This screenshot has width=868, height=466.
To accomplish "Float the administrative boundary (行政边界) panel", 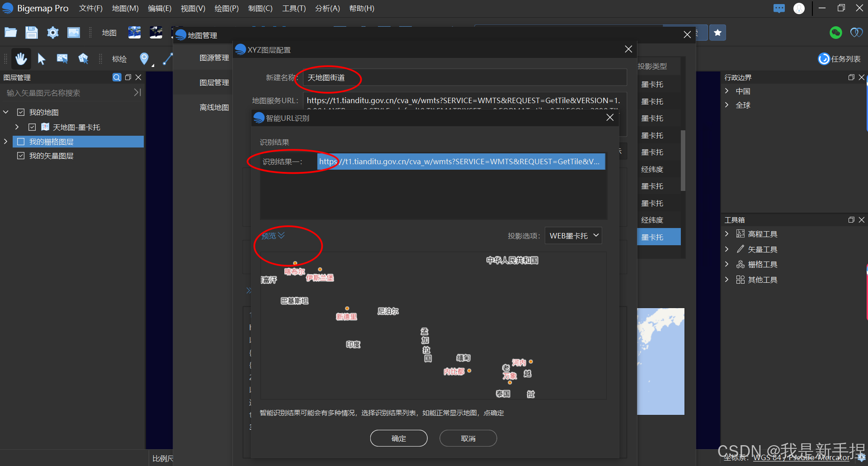I will pos(851,77).
